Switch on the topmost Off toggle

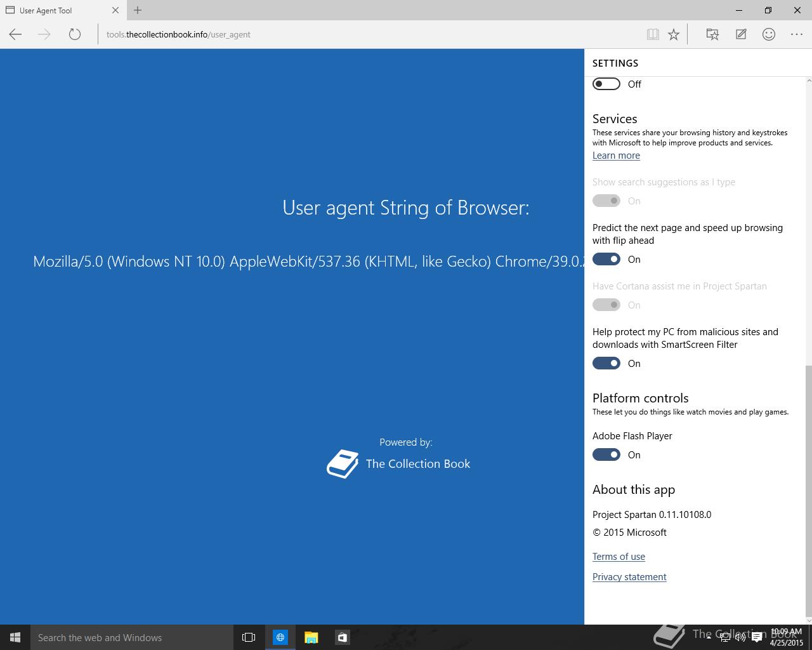606,84
